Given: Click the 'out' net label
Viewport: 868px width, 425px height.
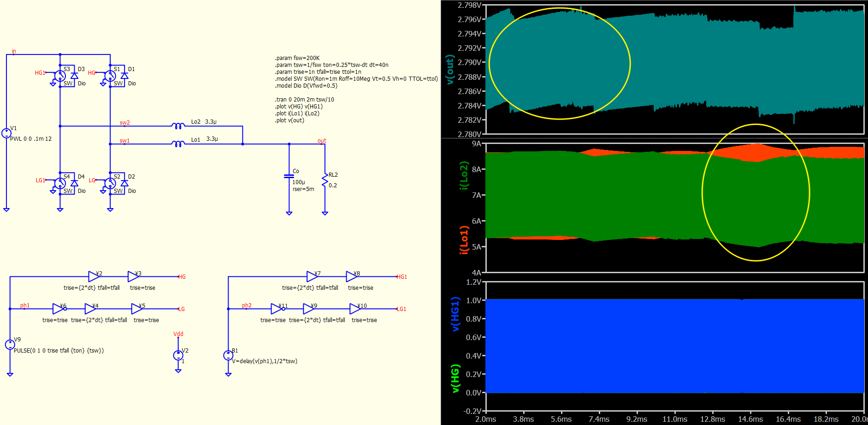Looking at the screenshot, I should pos(322,141).
